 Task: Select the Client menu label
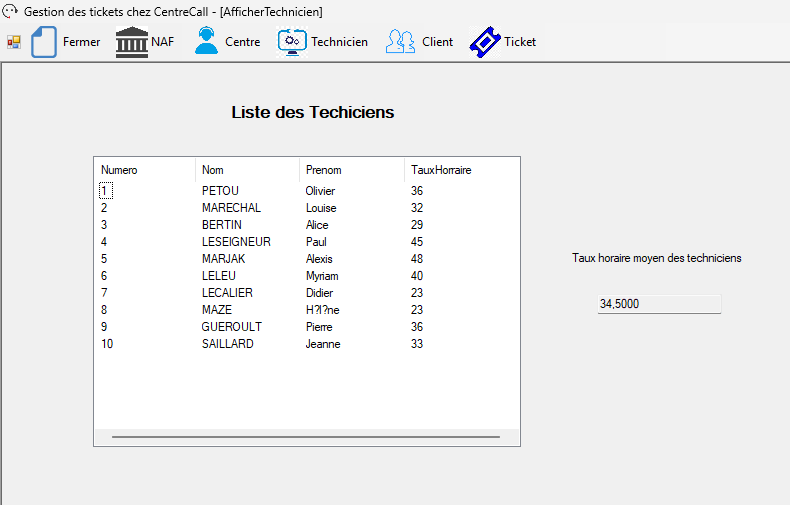437,42
